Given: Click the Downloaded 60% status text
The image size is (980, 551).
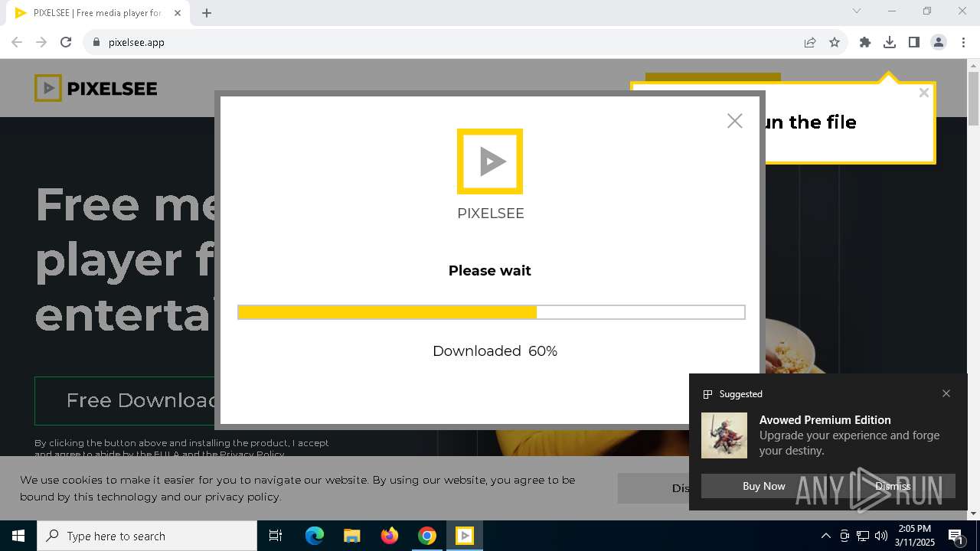Looking at the screenshot, I should 495,351.
